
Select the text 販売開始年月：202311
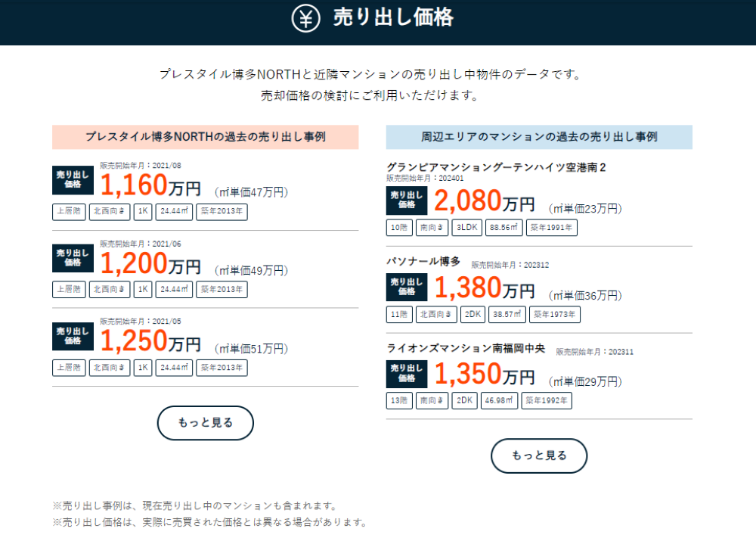coord(595,352)
